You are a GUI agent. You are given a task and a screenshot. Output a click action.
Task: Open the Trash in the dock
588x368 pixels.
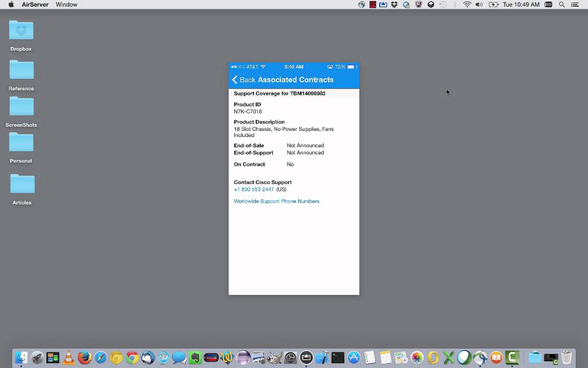(x=566, y=357)
